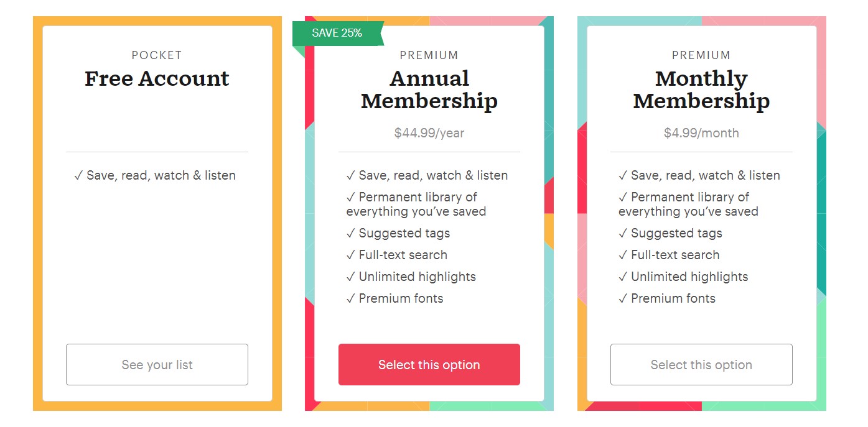Click the Free Account heading

click(x=157, y=79)
